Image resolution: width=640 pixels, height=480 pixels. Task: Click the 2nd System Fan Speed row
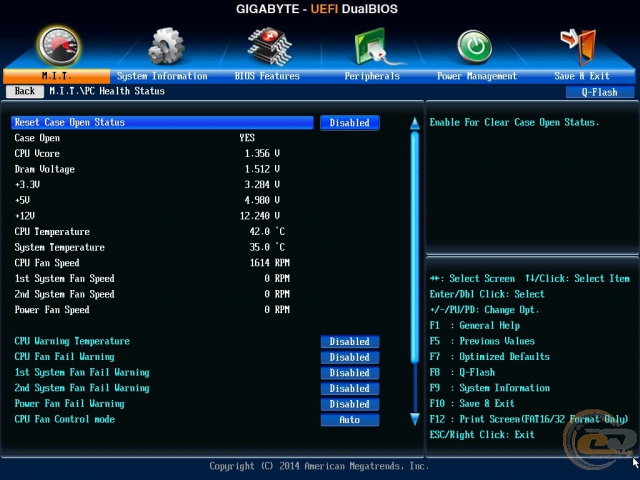[x=152, y=294]
